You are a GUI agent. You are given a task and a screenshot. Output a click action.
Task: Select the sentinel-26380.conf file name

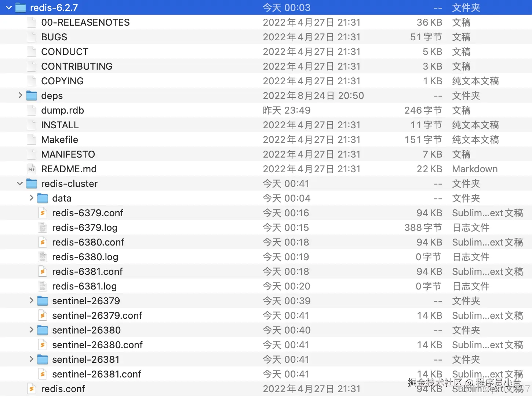(x=98, y=345)
